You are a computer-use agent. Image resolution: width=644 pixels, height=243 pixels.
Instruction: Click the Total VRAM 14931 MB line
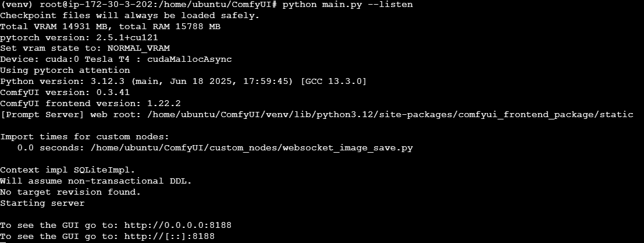[x=110, y=27]
